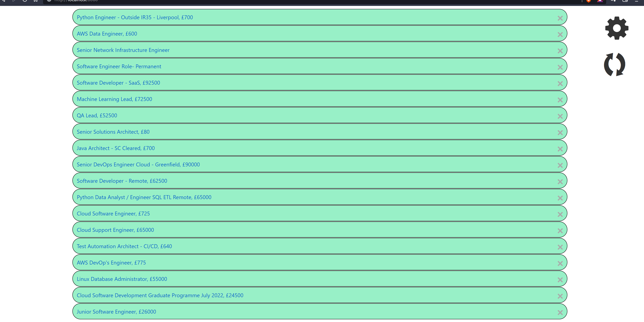Open Senior DevOps Engineer Cloud - Greenfield link
This screenshot has width=644, height=322.
point(138,165)
